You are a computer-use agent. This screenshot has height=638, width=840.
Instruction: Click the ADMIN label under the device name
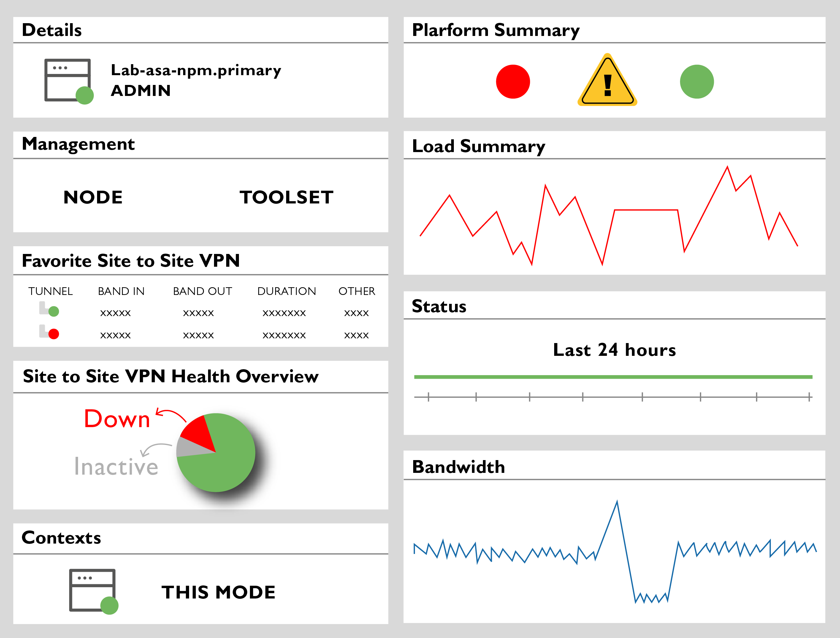[140, 90]
